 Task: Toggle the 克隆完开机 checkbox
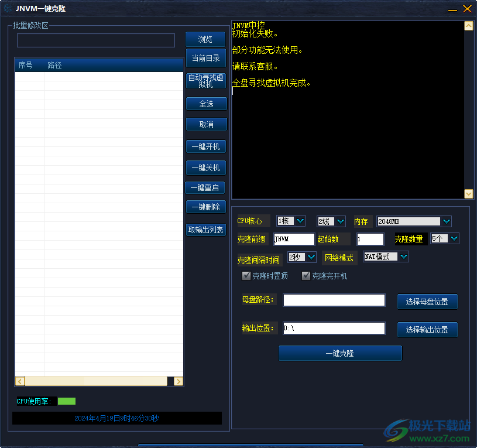(306, 276)
